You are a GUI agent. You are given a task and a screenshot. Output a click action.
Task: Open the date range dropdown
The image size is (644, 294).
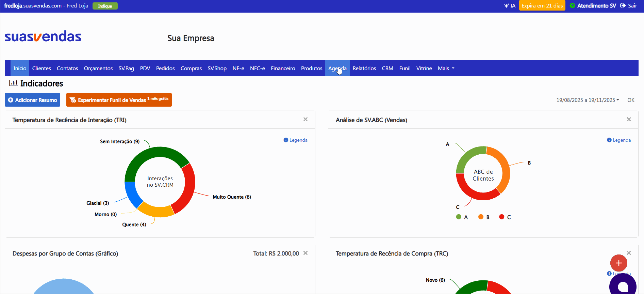pyautogui.click(x=588, y=100)
